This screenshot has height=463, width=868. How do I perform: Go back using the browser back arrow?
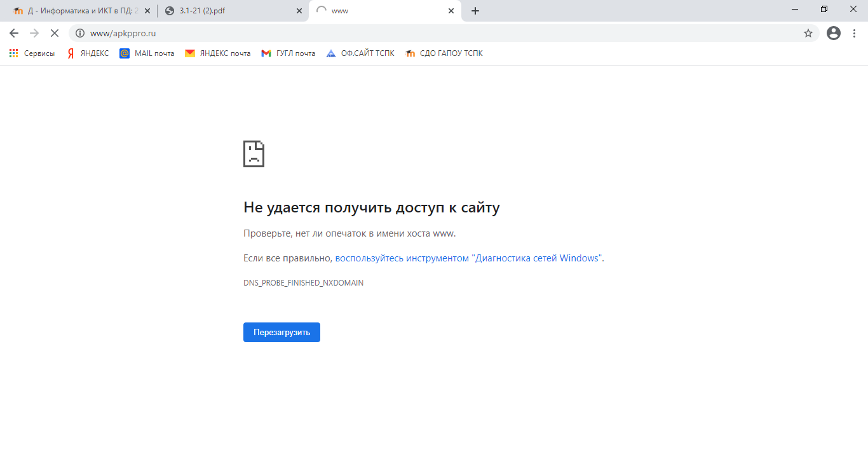tap(14, 33)
